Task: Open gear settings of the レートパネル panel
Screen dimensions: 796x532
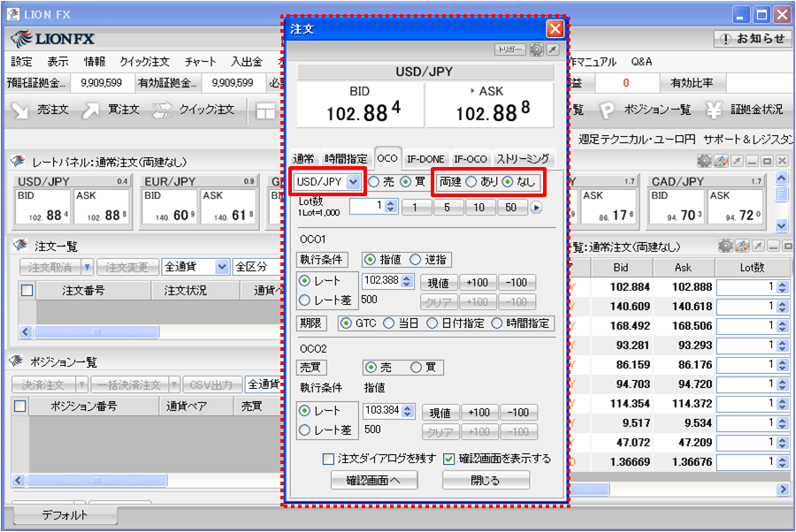Action: tap(704, 161)
